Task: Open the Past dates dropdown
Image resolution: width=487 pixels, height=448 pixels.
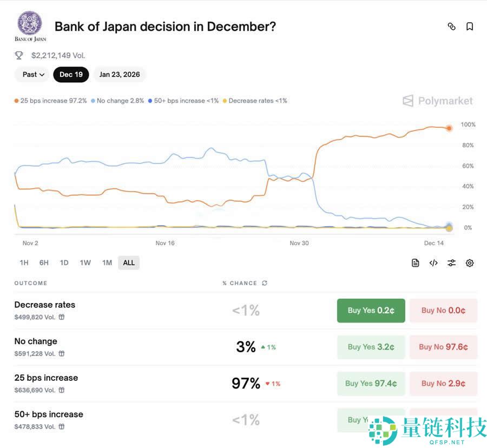Action: point(31,74)
